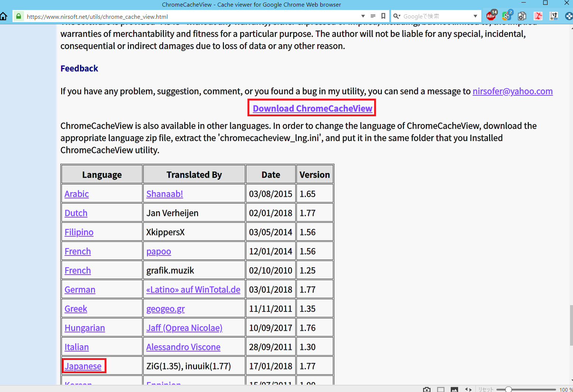
Task: Download the Arabic language file
Action: coord(77,194)
